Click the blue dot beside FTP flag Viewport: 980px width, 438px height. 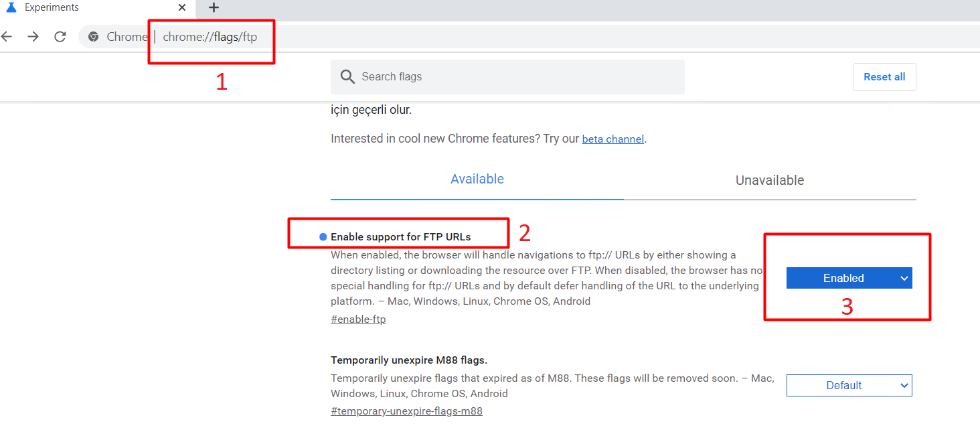pos(323,237)
